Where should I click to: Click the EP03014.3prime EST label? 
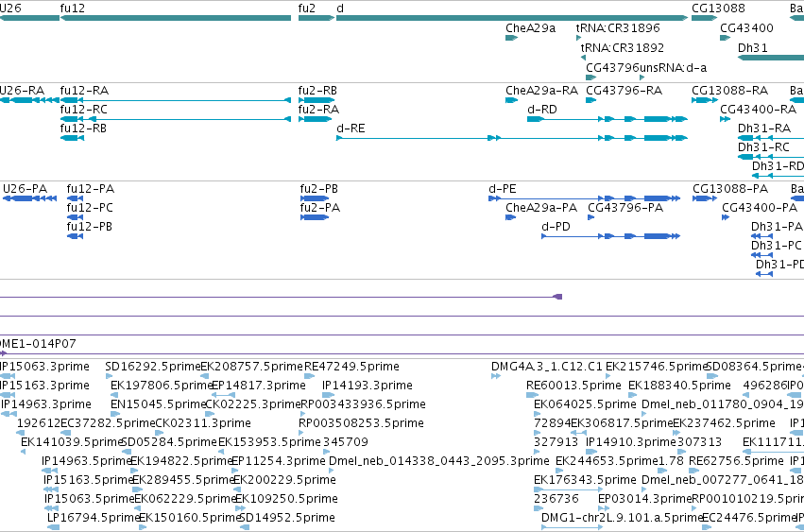pyautogui.click(x=645, y=499)
